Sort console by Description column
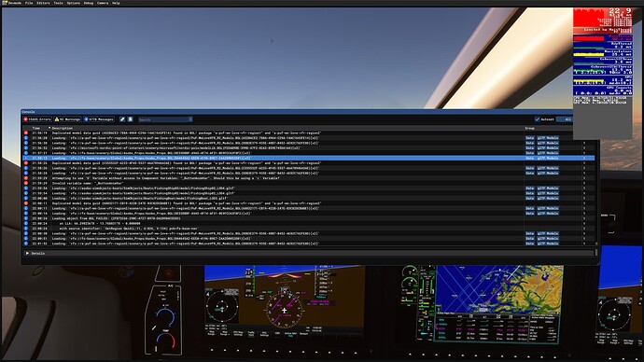 click(x=63, y=128)
